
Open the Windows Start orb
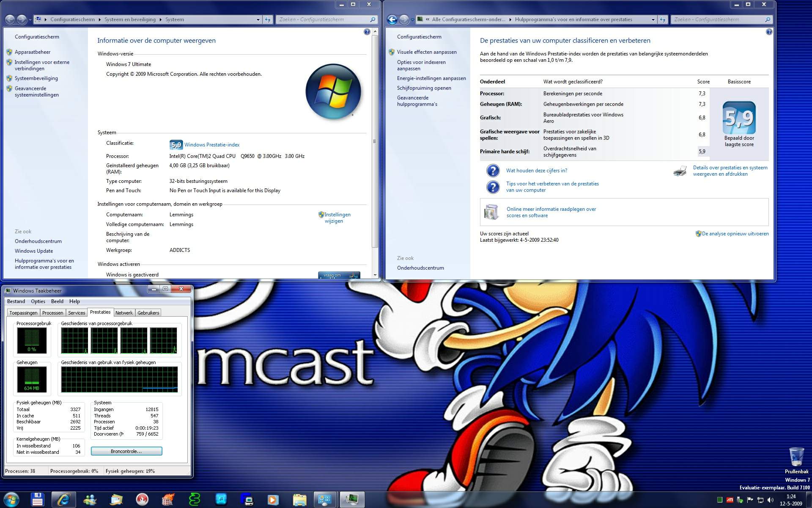[x=11, y=500]
